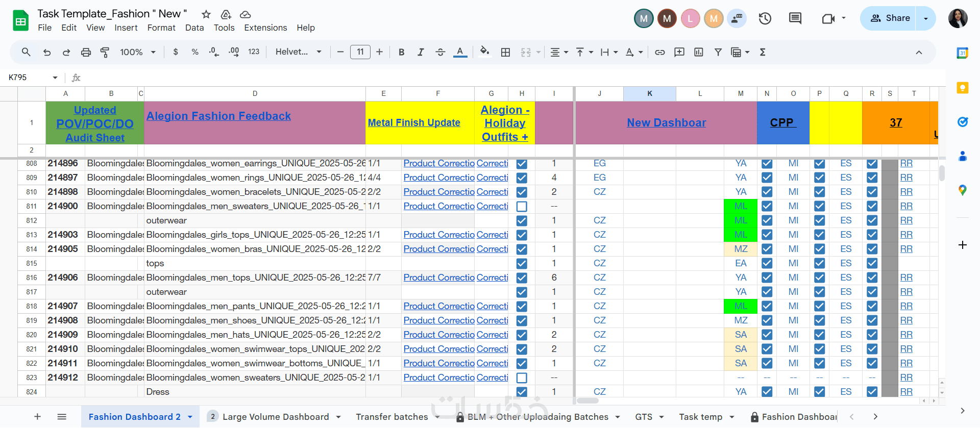Click the Print icon
Viewport: 980px width, 428px height.
tap(86, 52)
